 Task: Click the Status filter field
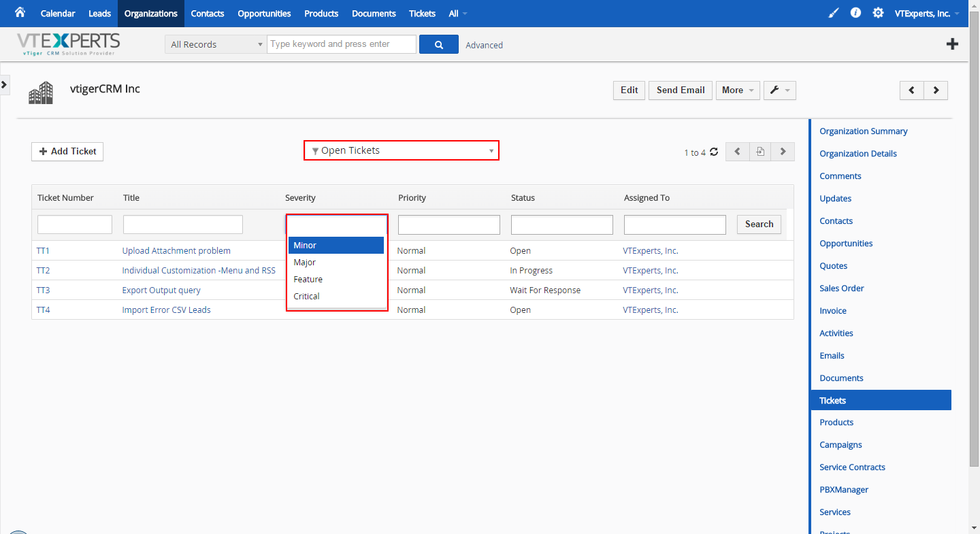[562, 224]
